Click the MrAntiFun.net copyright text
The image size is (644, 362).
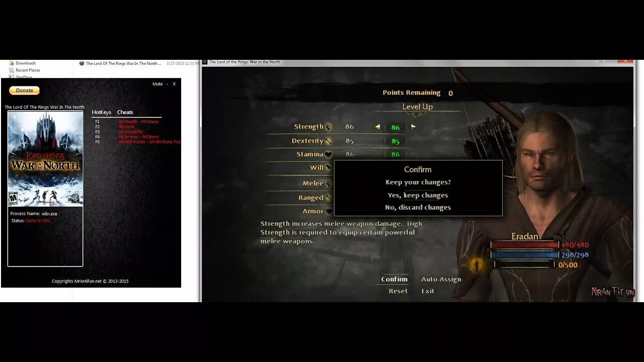[x=90, y=282]
